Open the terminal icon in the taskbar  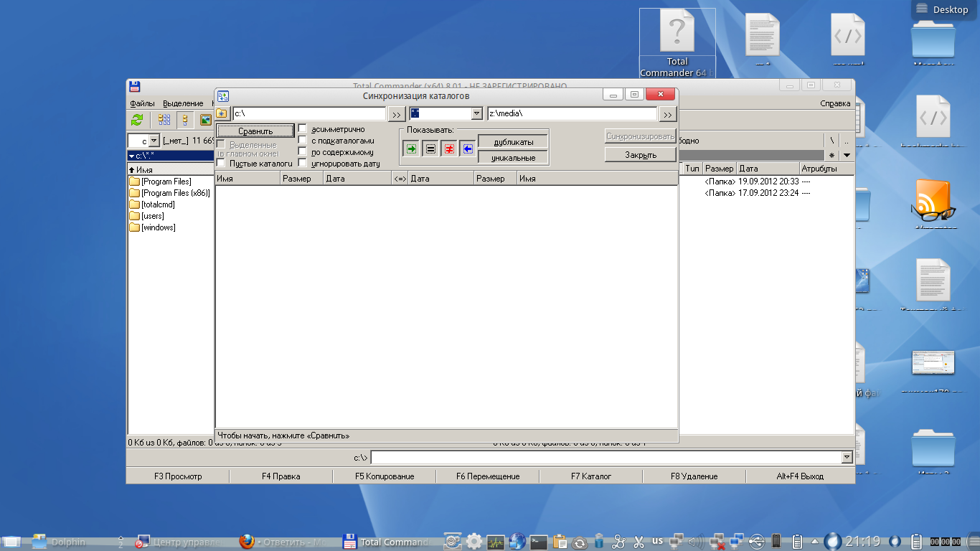(539, 542)
